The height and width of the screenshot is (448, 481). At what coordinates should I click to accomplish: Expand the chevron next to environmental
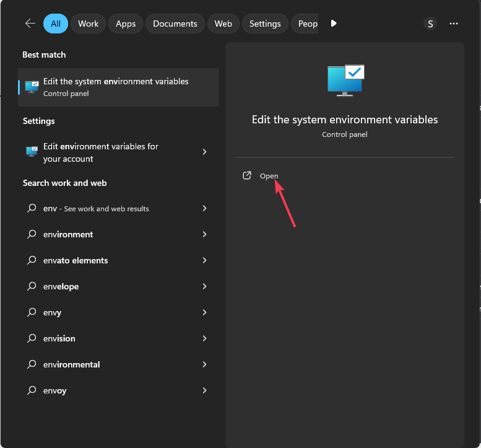tap(205, 364)
